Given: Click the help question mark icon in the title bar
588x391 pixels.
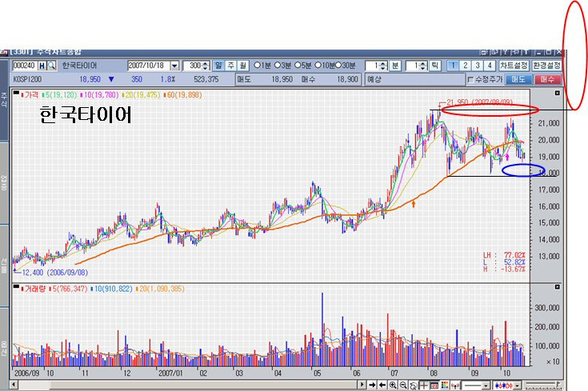Looking at the screenshot, I should click(x=505, y=52).
